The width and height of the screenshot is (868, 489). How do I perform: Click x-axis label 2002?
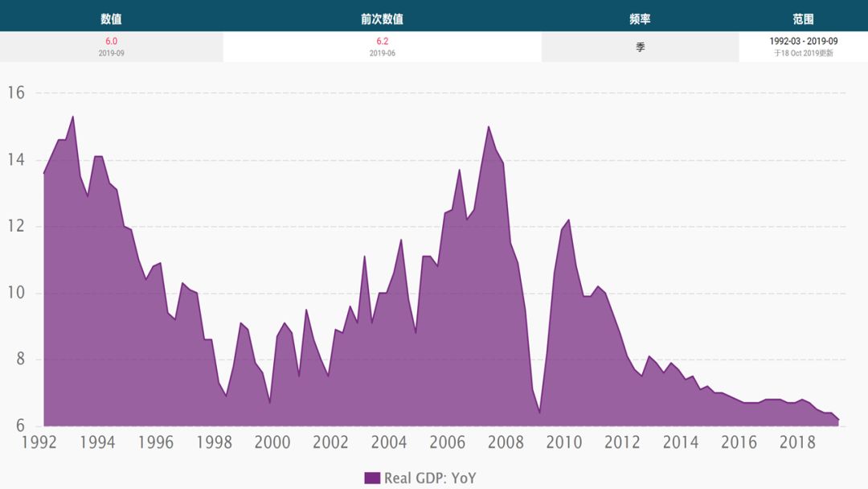(x=330, y=442)
